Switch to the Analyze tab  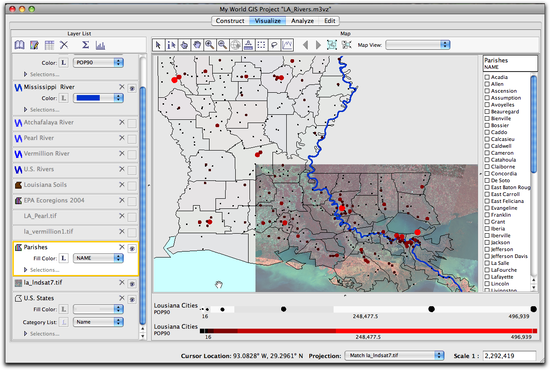click(302, 21)
